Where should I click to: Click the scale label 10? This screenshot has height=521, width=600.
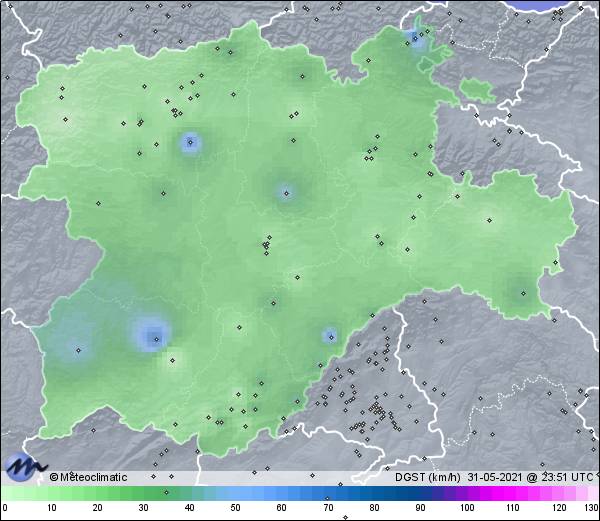tap(52, 508)
